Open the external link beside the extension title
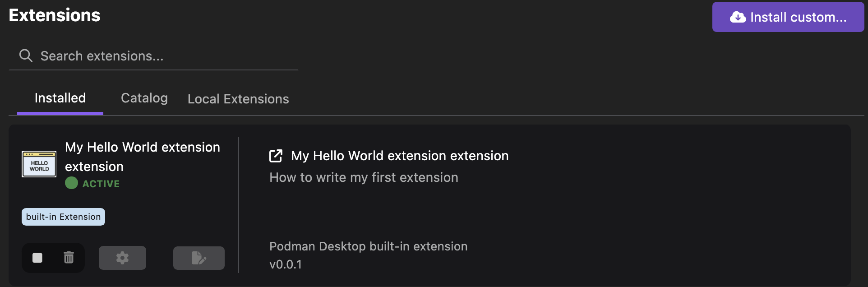Screen dimensions: 868x287 (276, 155)
